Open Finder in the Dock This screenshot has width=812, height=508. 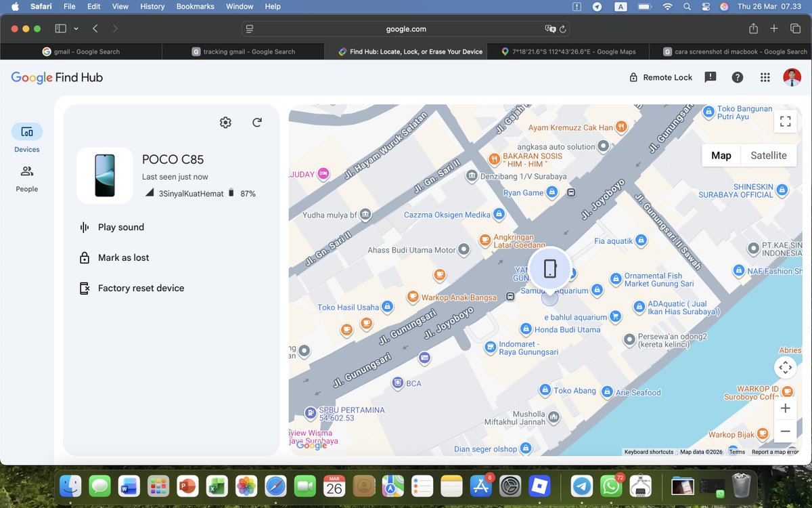[x=70, y=486]
